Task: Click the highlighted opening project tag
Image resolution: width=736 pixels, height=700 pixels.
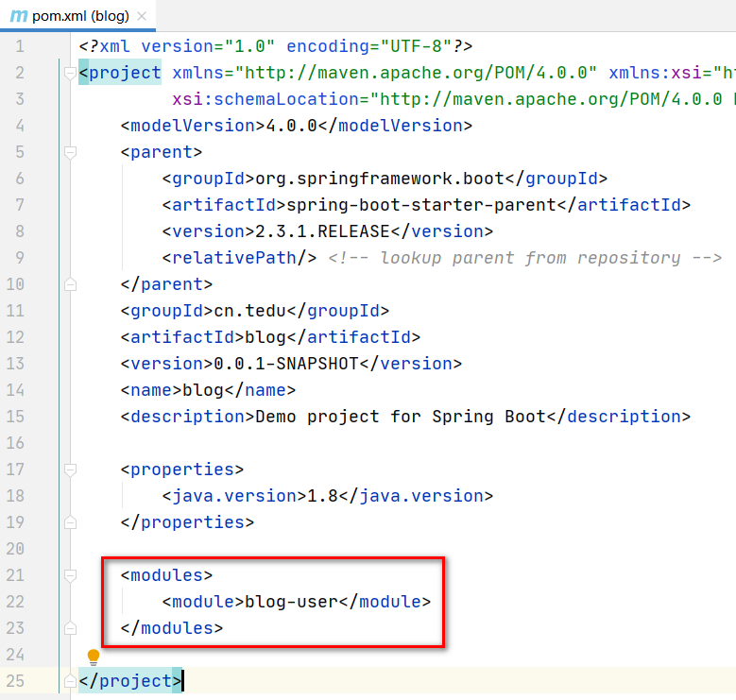Action: click(120, 73)
